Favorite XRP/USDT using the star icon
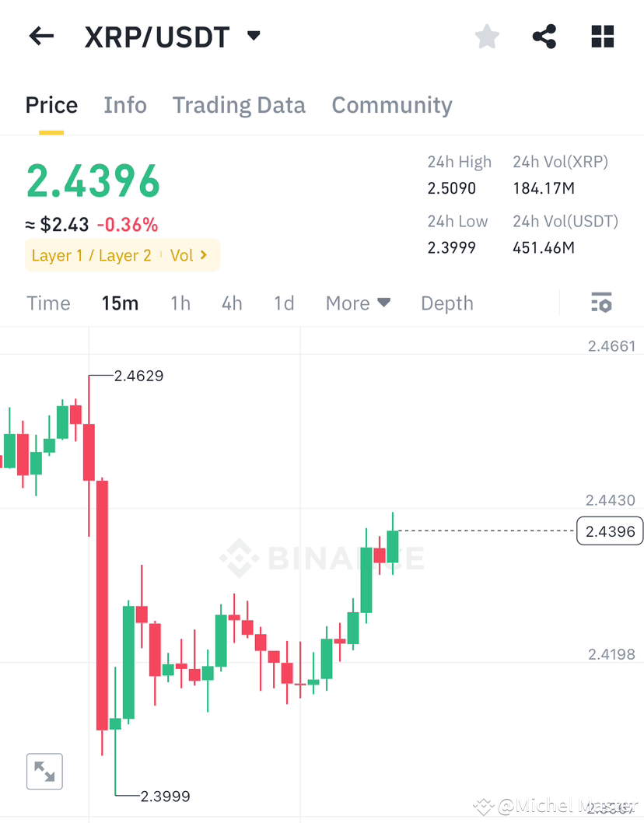The image size is (644, 823). (x=486, y=36)
